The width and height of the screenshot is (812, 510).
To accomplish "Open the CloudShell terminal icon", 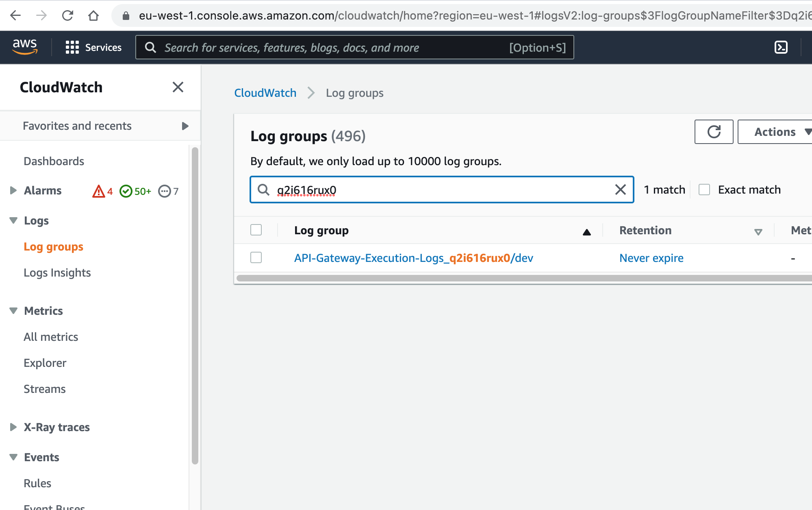I will pos(781,47).
